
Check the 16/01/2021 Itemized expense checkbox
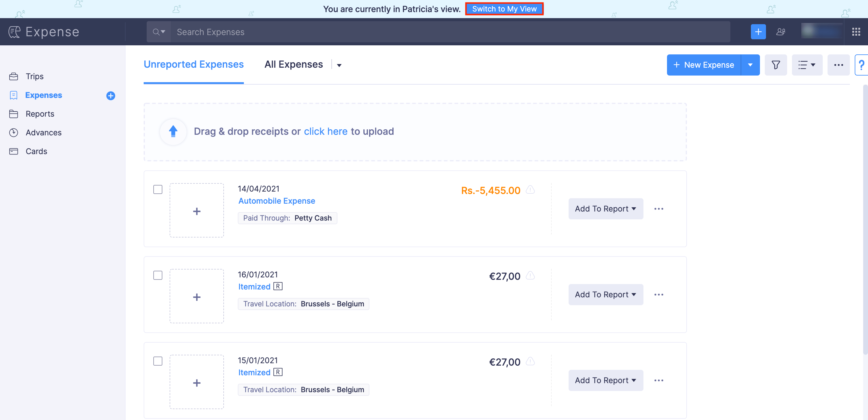[158, 275]
